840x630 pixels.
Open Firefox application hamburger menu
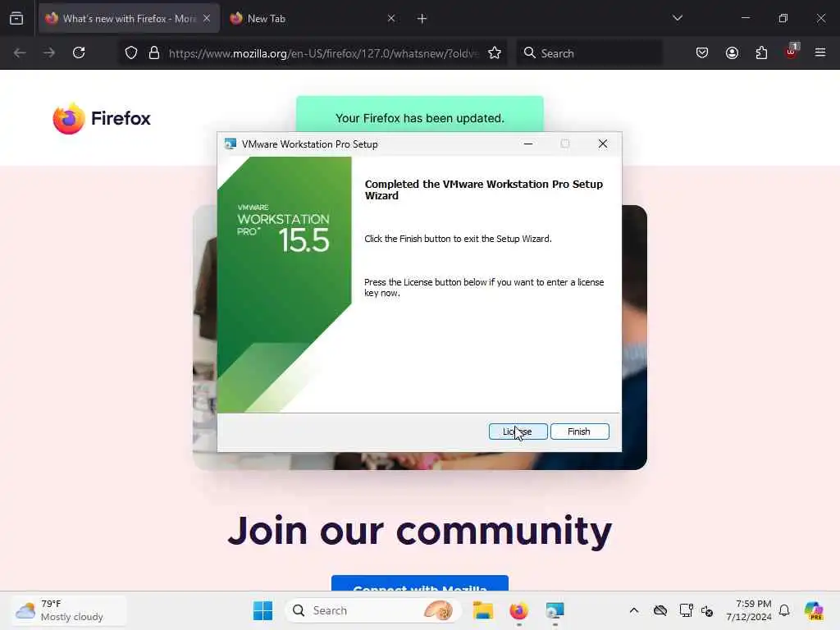click(820, 53)
